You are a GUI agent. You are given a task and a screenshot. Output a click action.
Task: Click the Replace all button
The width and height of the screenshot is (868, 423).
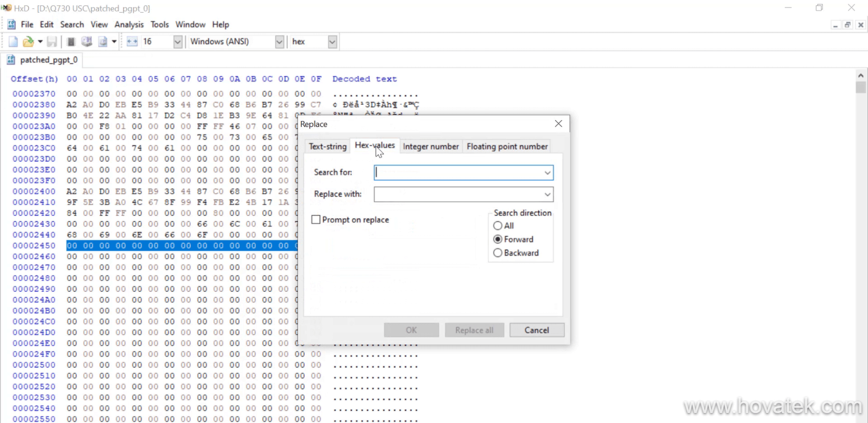(x=475, y=330)
